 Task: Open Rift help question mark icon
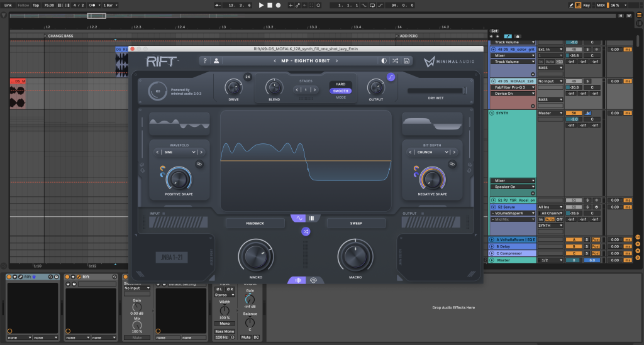coord(205,61)
